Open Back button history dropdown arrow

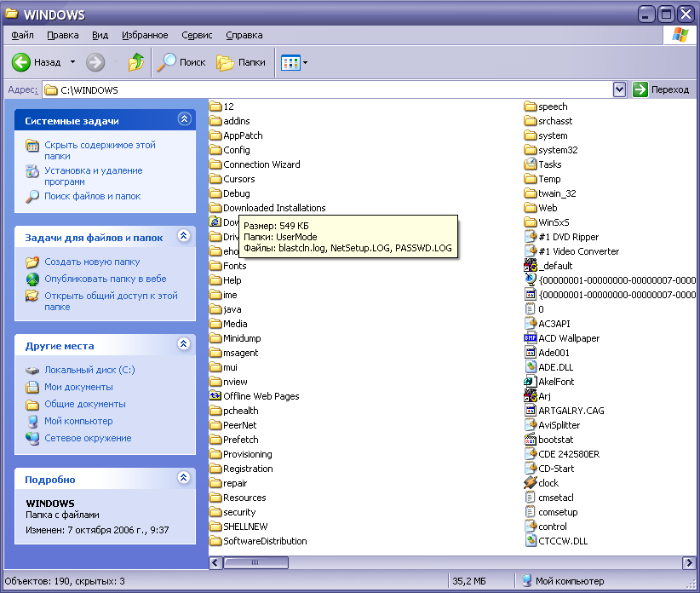pos(72,62)
